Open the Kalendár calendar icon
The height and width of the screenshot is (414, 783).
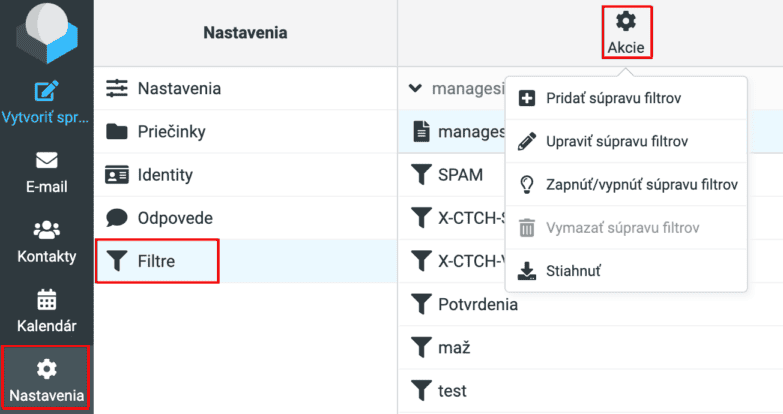[x=46, y=300]
